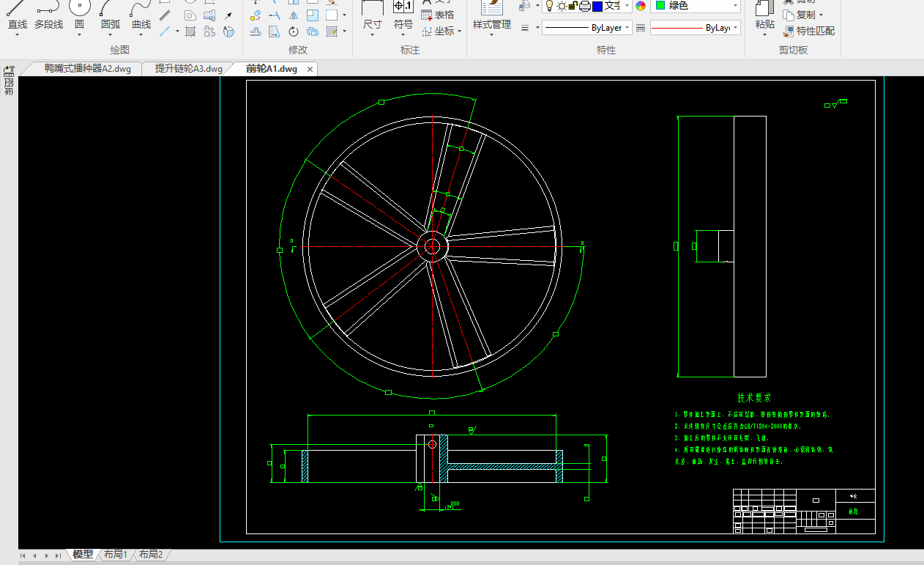
Task: Click the blue layer color swatch
Action: (597, 6)
